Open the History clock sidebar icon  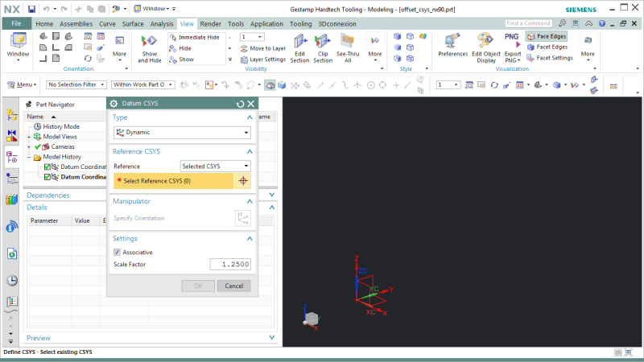tap(12, 280)
